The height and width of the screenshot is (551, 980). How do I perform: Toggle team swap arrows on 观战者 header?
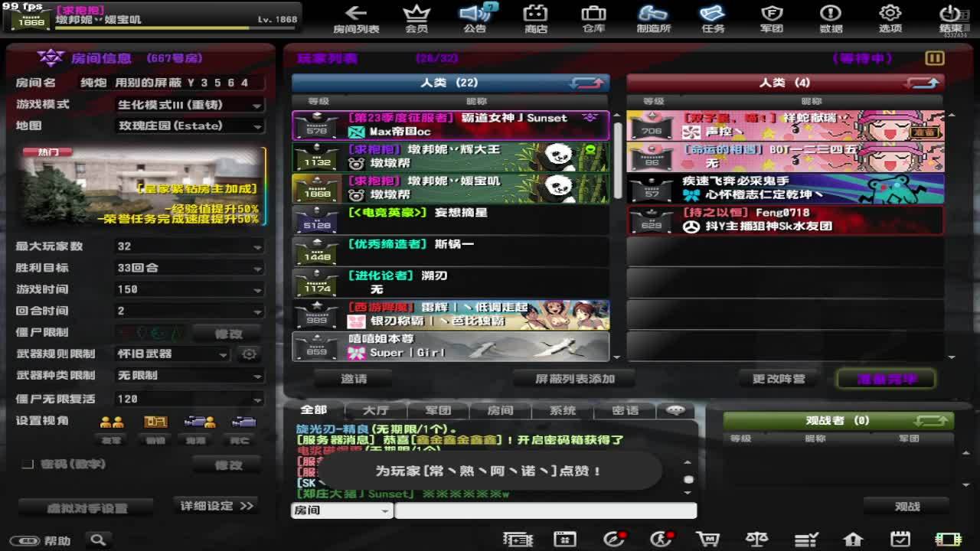click(x=930, y=421)
